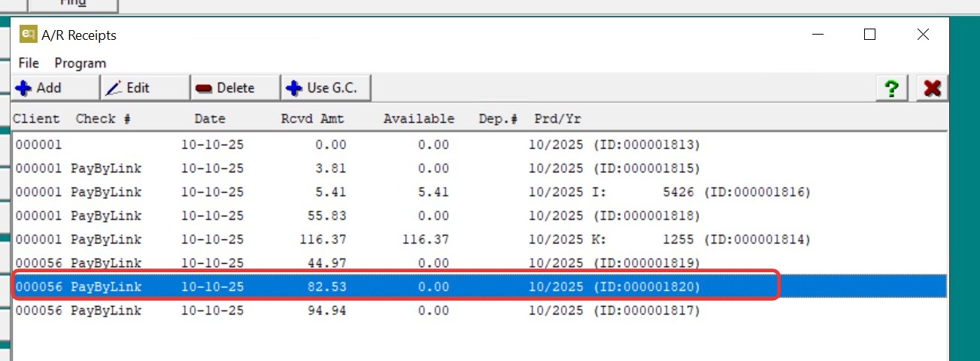
Task: Select receipt row with amount 94.94
Action: click(480, 310)
